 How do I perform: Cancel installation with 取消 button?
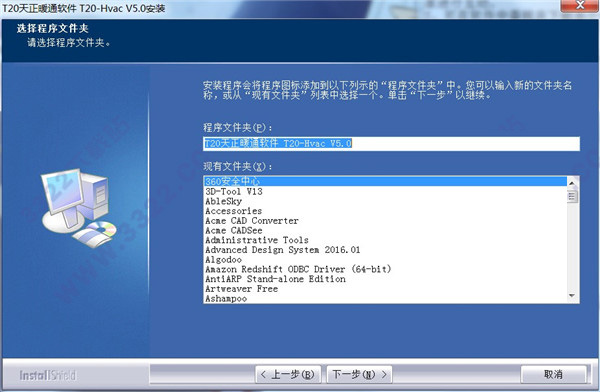553,374
